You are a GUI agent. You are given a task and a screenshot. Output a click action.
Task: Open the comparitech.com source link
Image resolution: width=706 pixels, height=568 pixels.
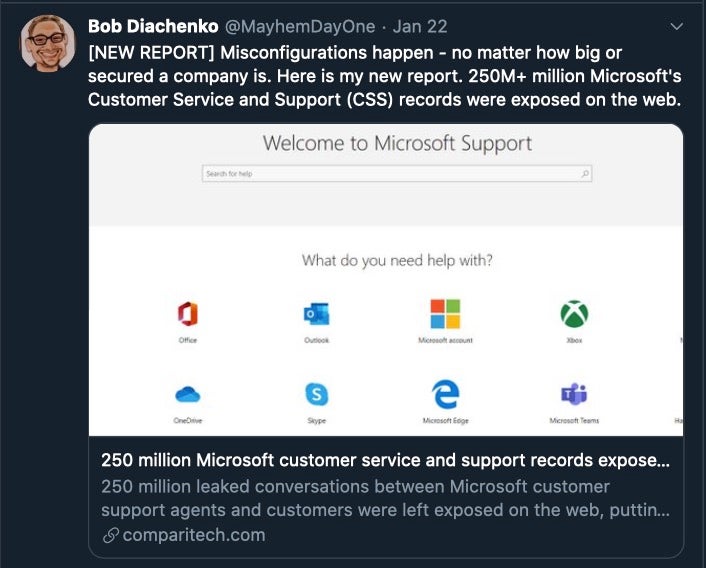point(194,535)
